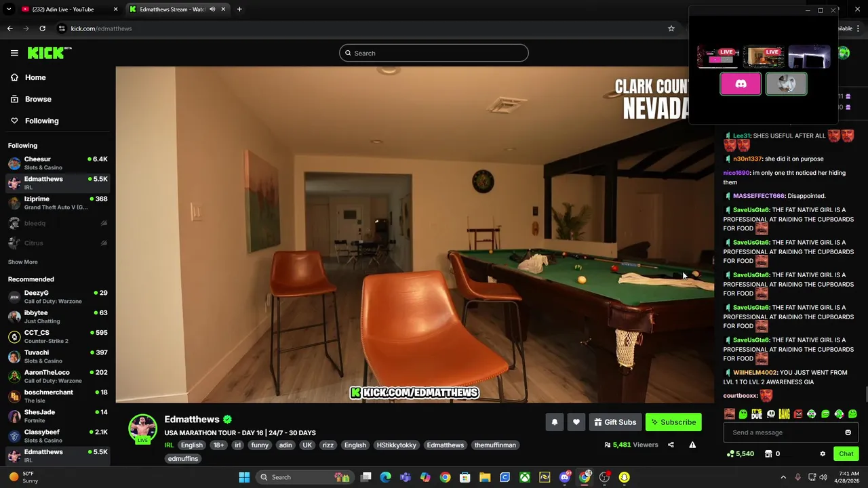Click Lee31 username in chat
868x488 pixels.
pyautogui.click(x=741, y=136)
